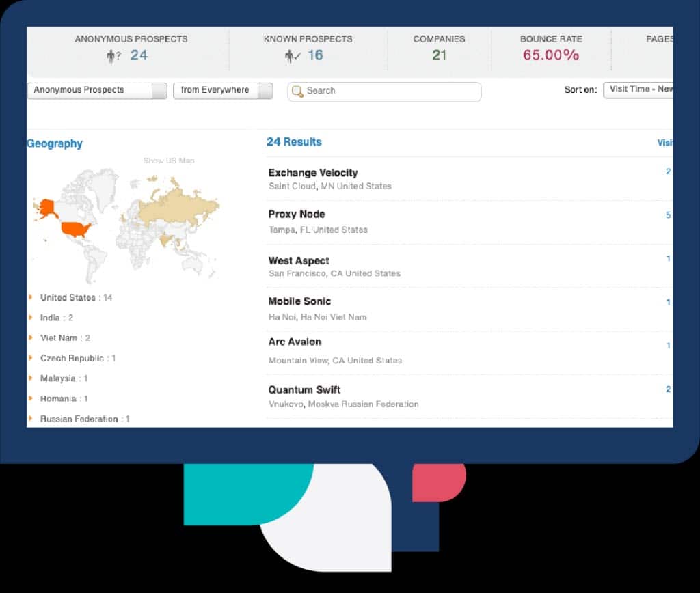700x593 pixels.
Task: Open the Anonymous Prospects dropdown
Action: pyautogui.click(x=97, y=91)
